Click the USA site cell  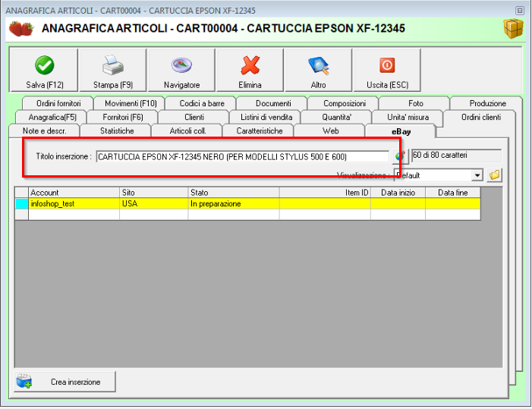[154, 203]
